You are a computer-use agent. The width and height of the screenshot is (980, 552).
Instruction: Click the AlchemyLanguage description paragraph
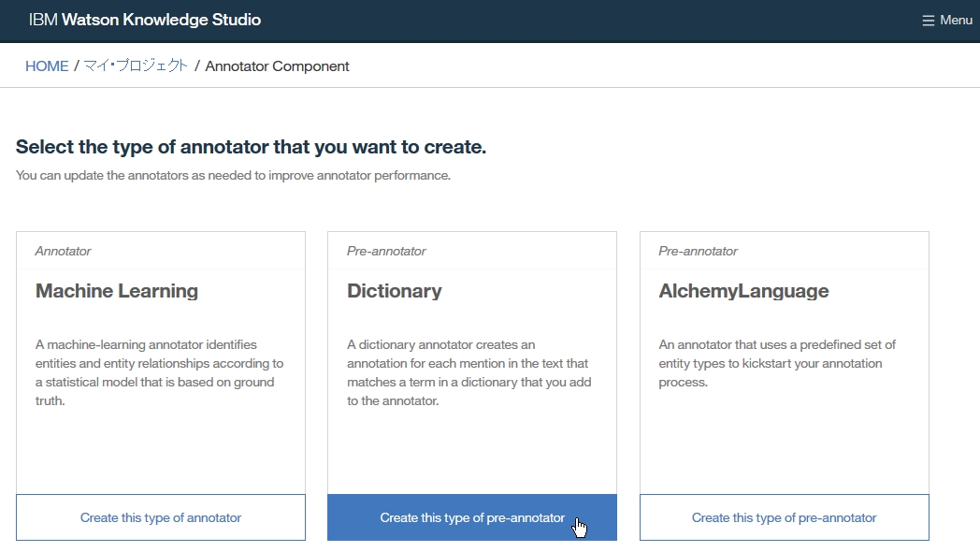776,363
